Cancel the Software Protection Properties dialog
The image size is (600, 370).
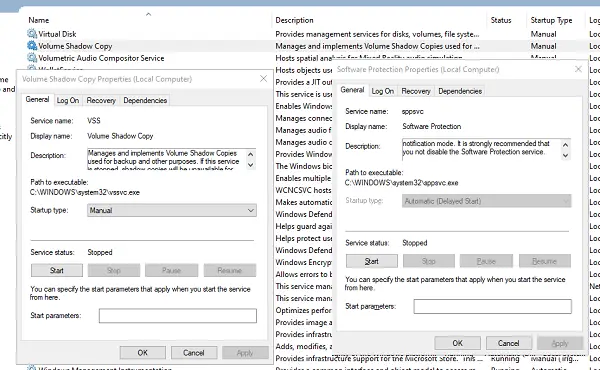coord(509,343)
